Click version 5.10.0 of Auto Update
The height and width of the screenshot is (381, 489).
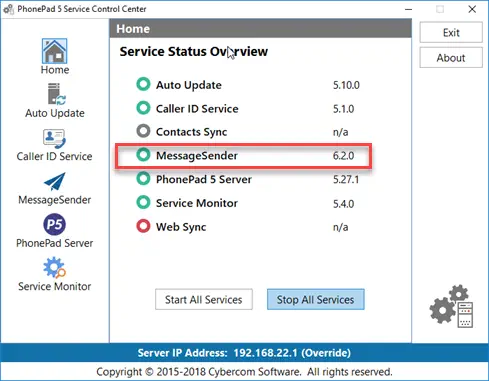346,85
